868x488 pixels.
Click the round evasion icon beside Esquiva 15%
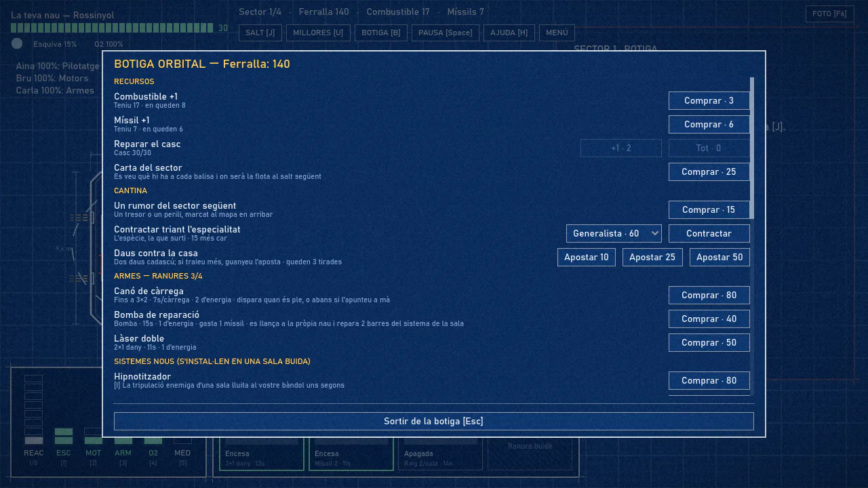[x=17, y=43]
